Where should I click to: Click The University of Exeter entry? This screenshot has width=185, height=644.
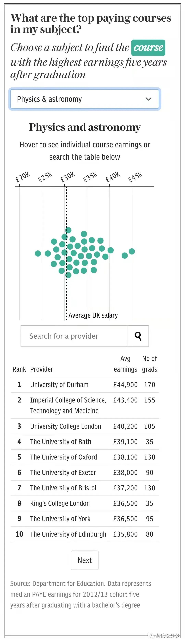(63, 473)
